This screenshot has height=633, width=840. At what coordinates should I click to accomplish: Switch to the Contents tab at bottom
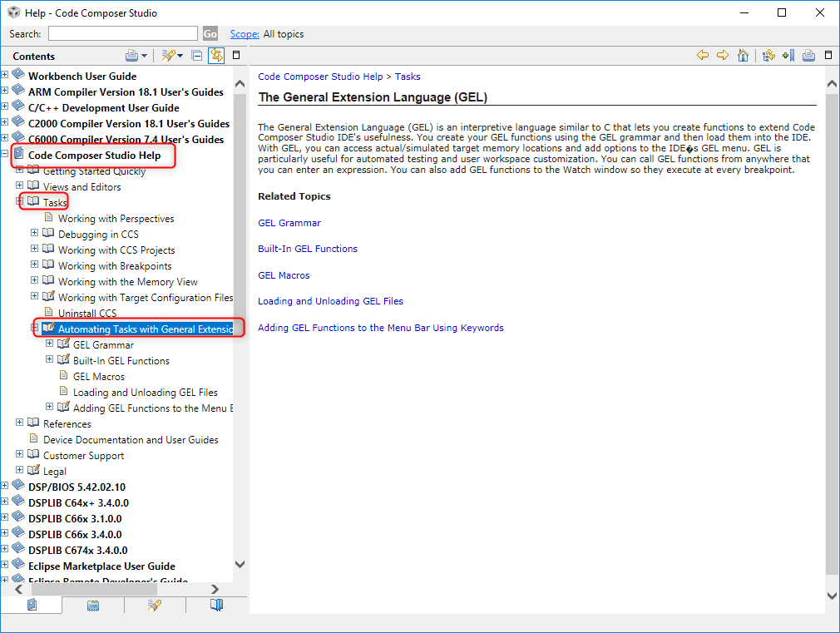[x=32, y=605]
